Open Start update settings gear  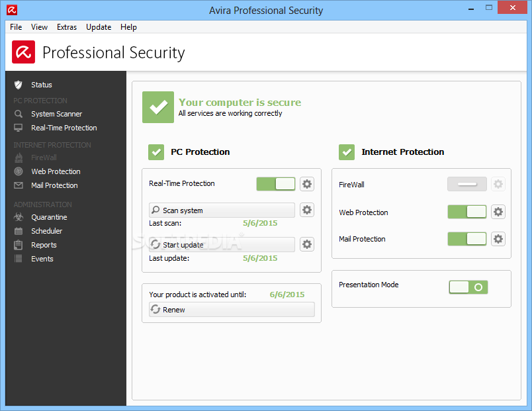tap(307, 244)
